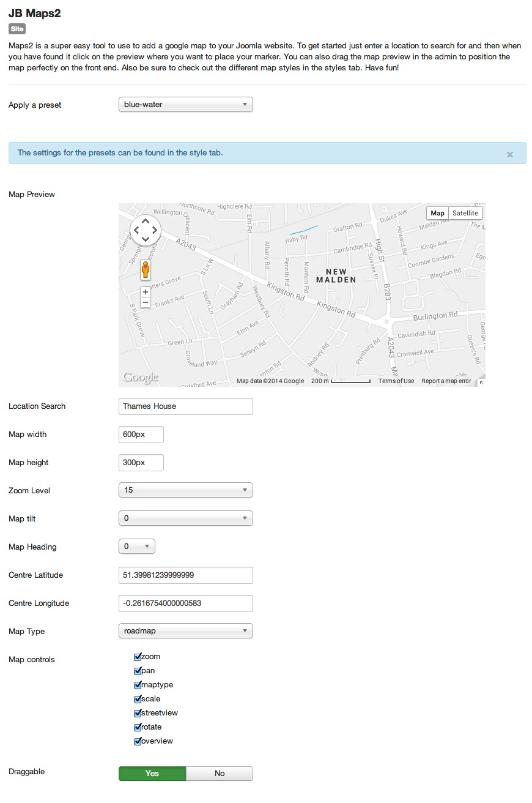Click the Google logo on the map
Viewport: 532px width, 803px height.
140,377
